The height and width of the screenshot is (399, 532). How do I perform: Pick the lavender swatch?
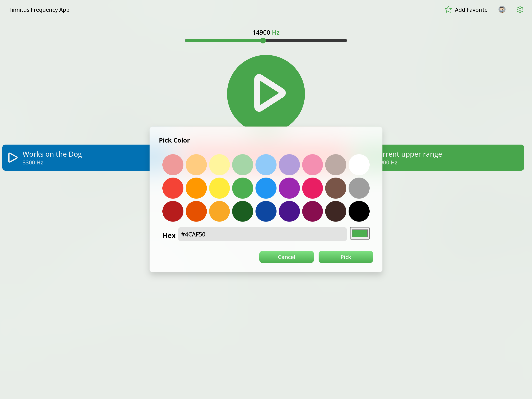[x=289, y=165]
